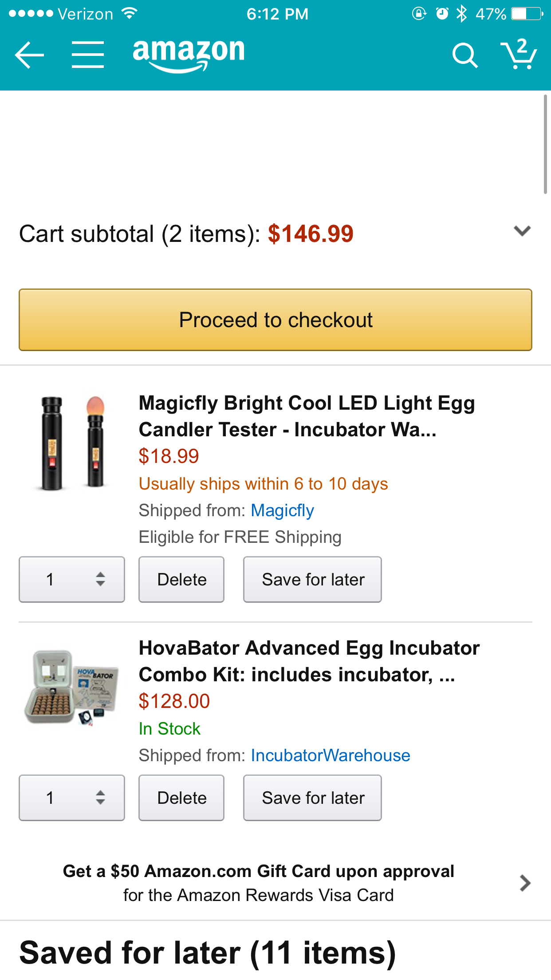551x980 pixels.
Task: Delete the HovaBator Incubator item
Action: 181,798
